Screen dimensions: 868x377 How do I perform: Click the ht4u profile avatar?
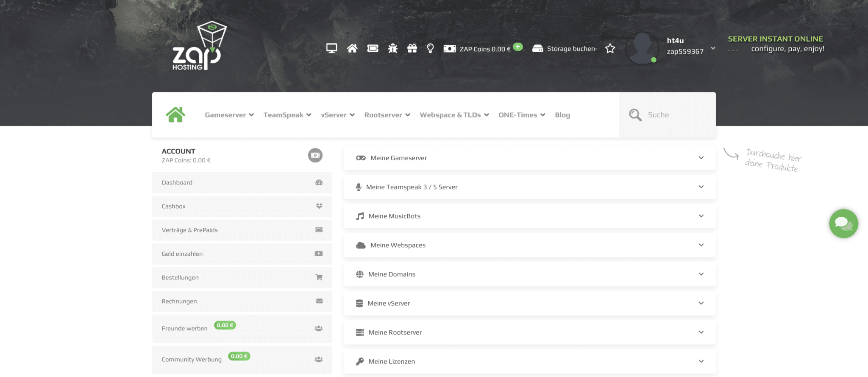point(642,48)
